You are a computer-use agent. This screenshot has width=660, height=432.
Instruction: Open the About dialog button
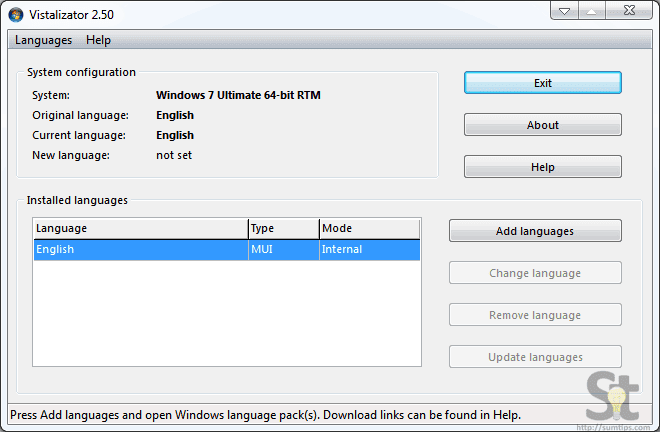click(543, 125)
